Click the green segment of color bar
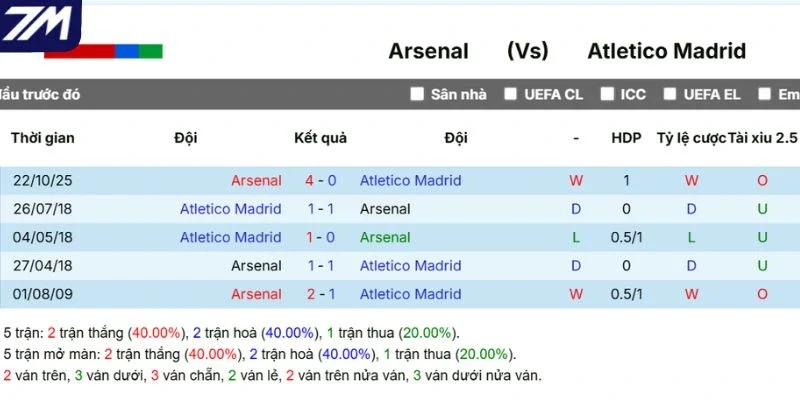 pos(151,52)
